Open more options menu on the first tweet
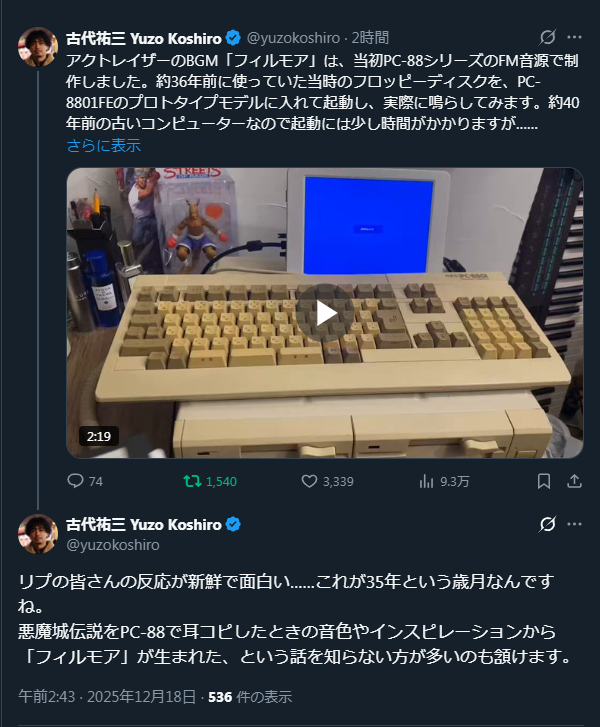Screen dimensions: 600x727 pos(574,37)
